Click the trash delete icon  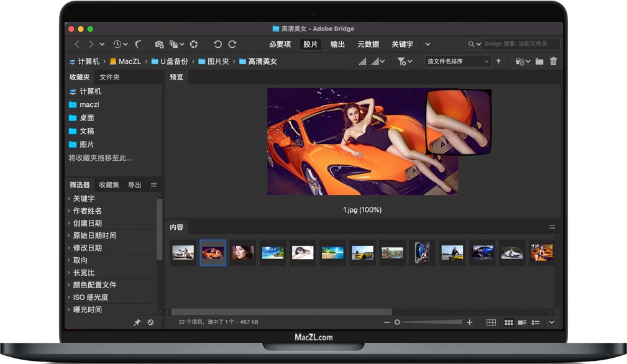click(553, 61)
